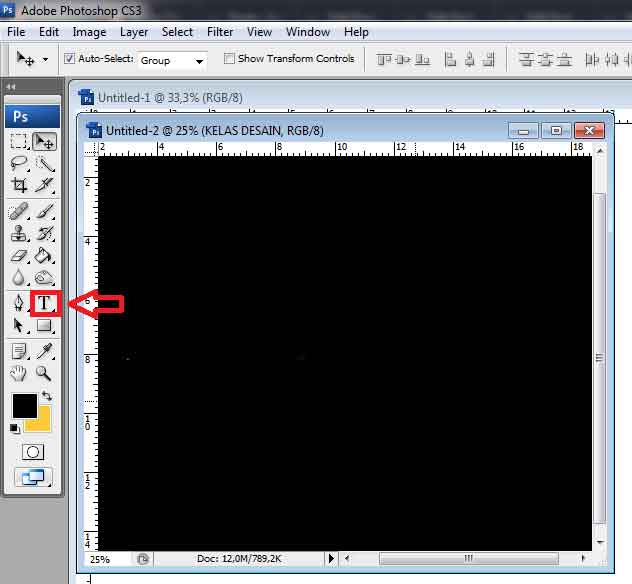
Task: Select the Pen tool
Action: point(19,303)
